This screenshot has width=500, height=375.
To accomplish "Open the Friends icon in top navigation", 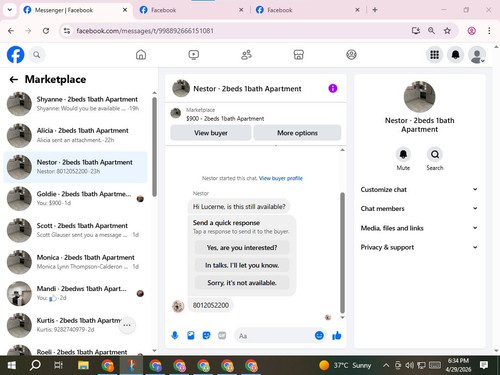I will point(246,55).
